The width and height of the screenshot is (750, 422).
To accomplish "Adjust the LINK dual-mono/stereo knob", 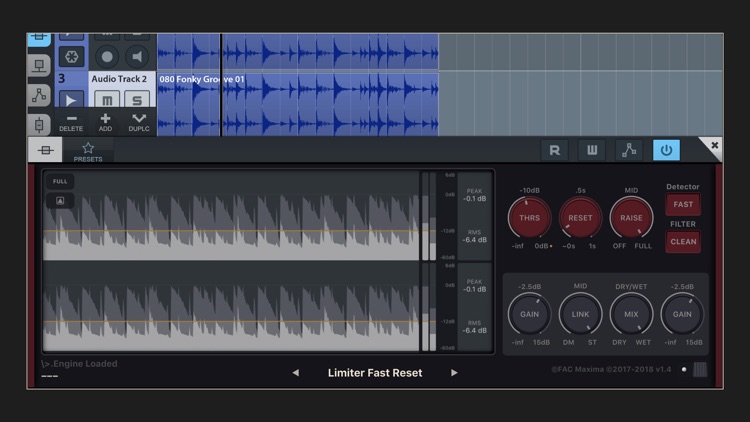I will [x=580, y=314].
